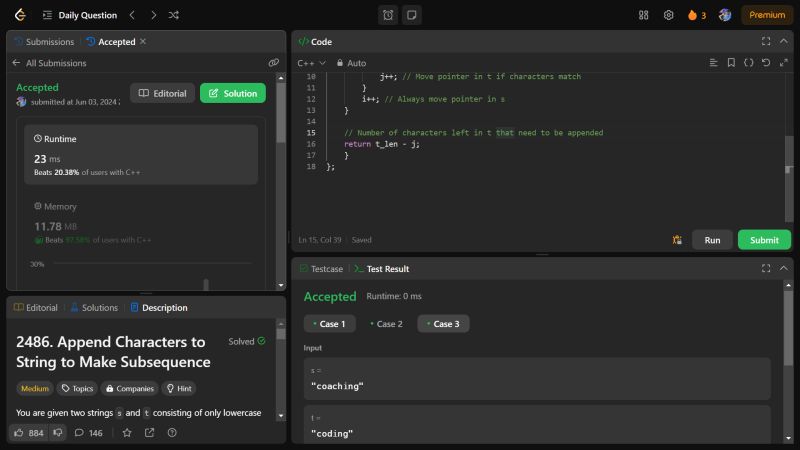Open the LeetCode home logo
The width and height of the screenshot is (800, 450).
tap(20, 15)
